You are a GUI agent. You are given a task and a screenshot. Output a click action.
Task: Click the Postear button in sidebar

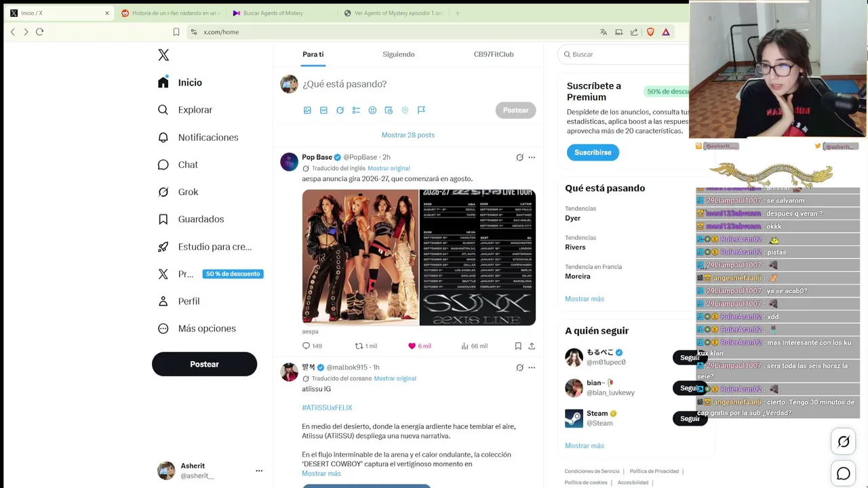pyautogui.click(x=204, y=364)
